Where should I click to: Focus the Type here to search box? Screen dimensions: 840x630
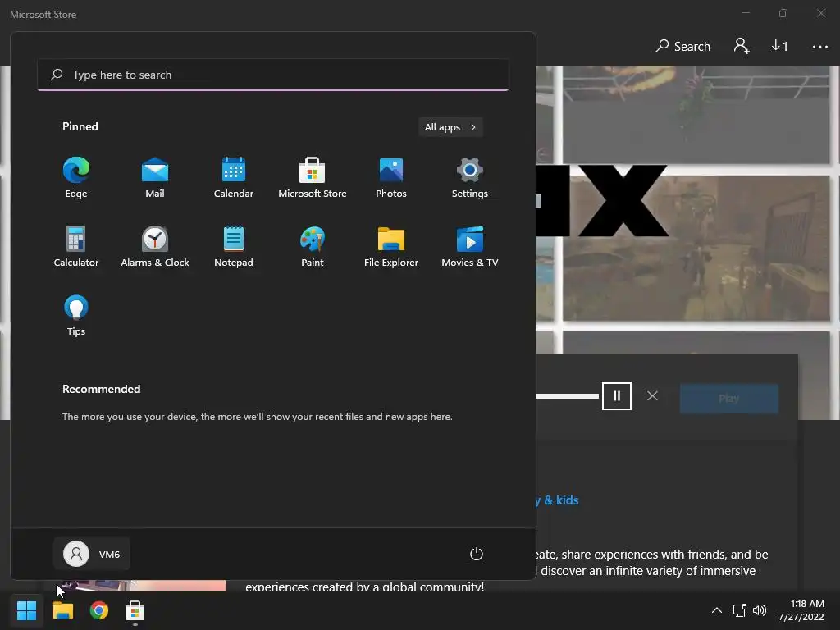click(273, 75)
